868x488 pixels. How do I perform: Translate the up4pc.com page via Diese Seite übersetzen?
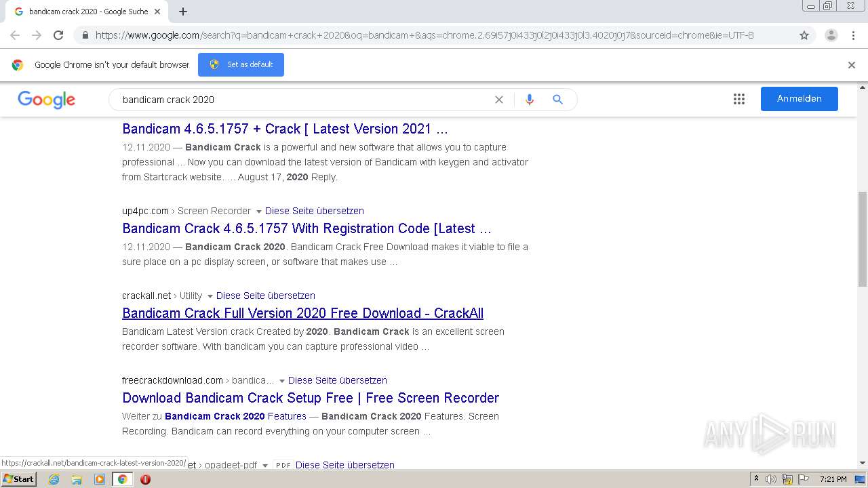coord(315,211)
